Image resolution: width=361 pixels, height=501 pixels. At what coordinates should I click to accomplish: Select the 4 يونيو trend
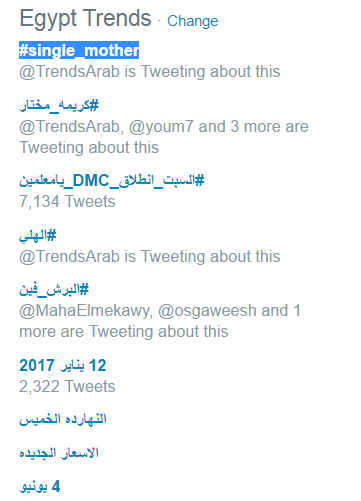[40, 486]
